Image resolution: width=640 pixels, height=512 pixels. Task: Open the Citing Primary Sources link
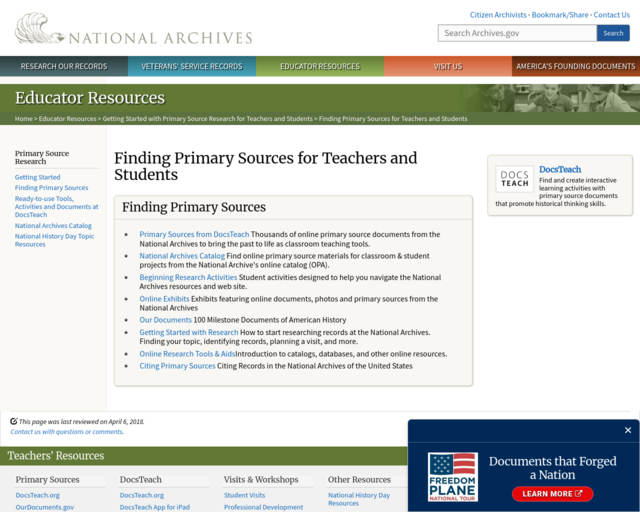[177, 366]
